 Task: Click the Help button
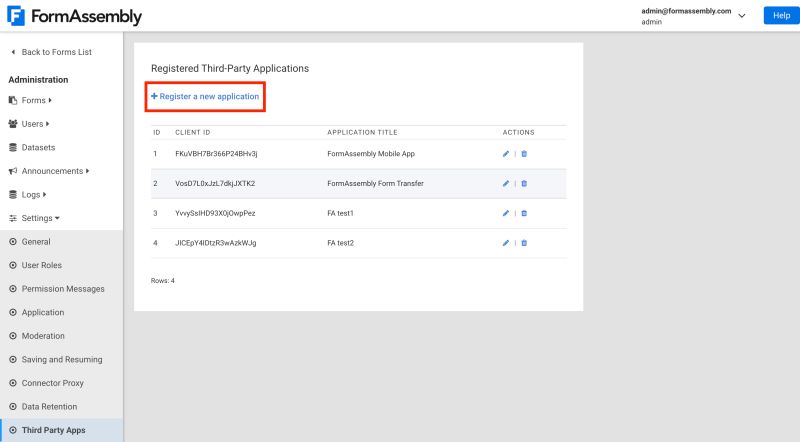point(781,15)
